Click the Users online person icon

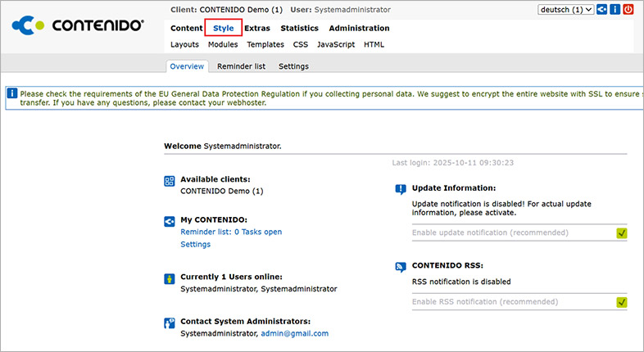[x=170, y=279]
